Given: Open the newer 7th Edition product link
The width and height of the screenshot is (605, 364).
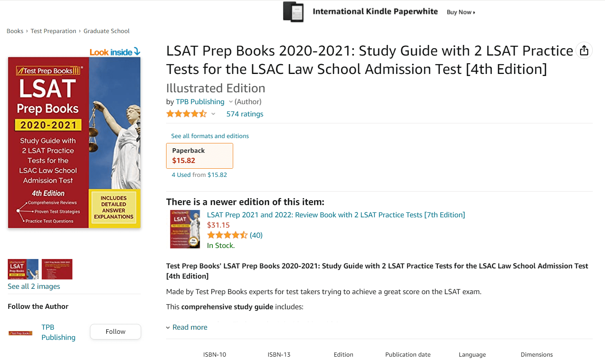Looking at the screenshot, I should (x=335, y=214).
